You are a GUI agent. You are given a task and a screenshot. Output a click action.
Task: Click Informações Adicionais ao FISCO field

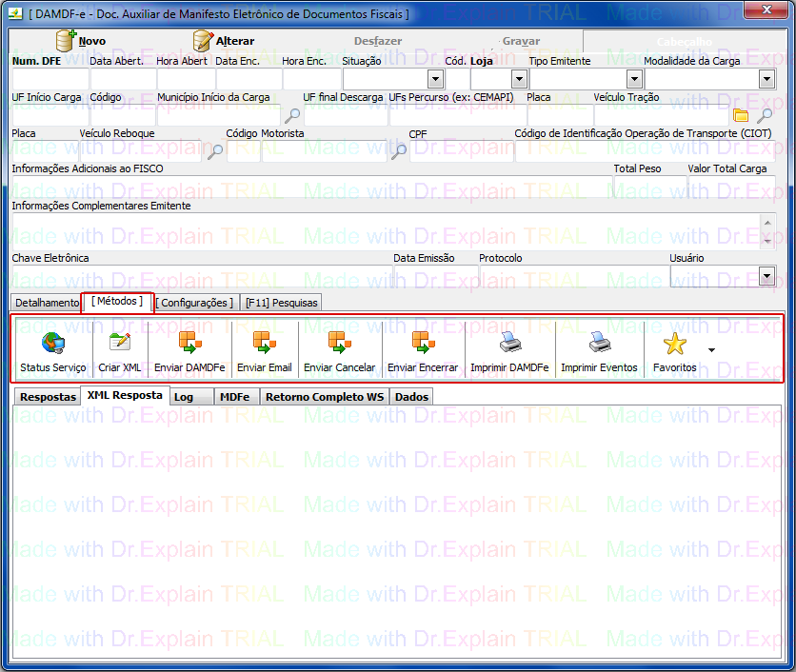(x=311, y=187)
